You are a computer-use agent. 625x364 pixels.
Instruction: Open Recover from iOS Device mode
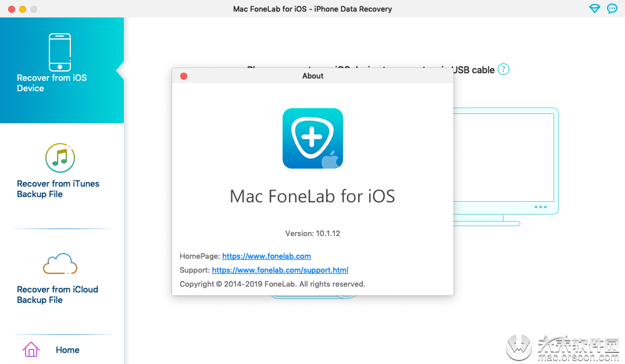point(62,70)
